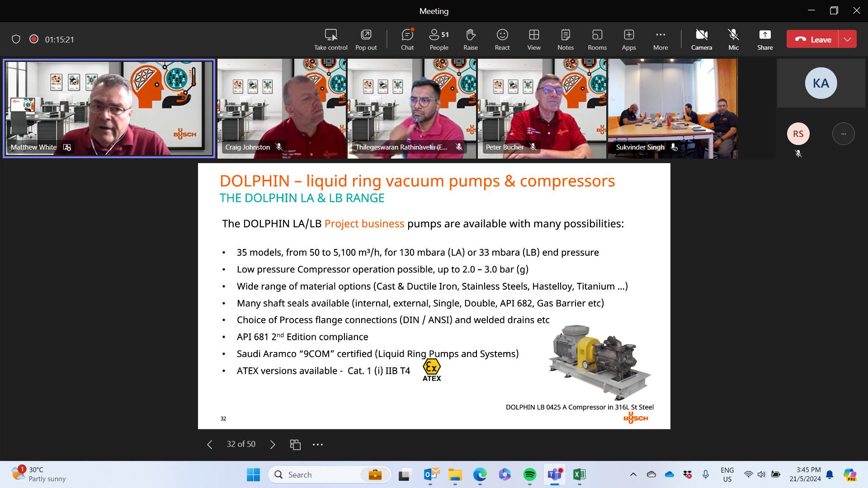Open Spotify from the taskbar

530,475
